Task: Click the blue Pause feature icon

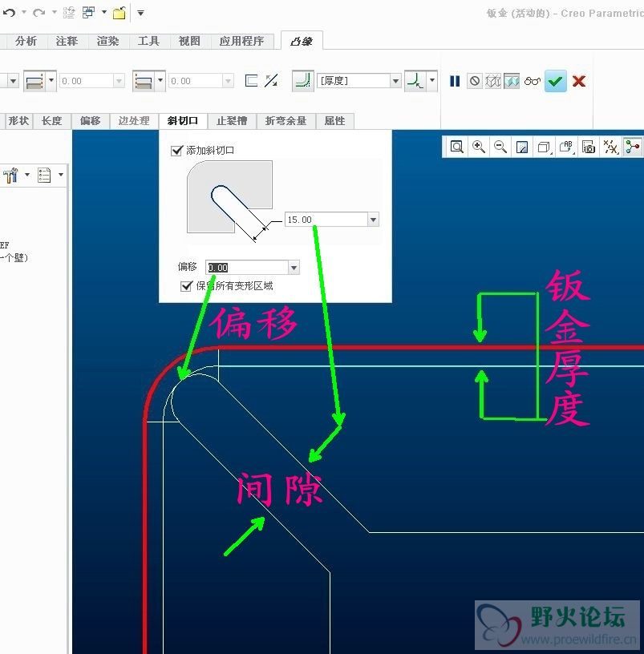Action: coord(455,80)
